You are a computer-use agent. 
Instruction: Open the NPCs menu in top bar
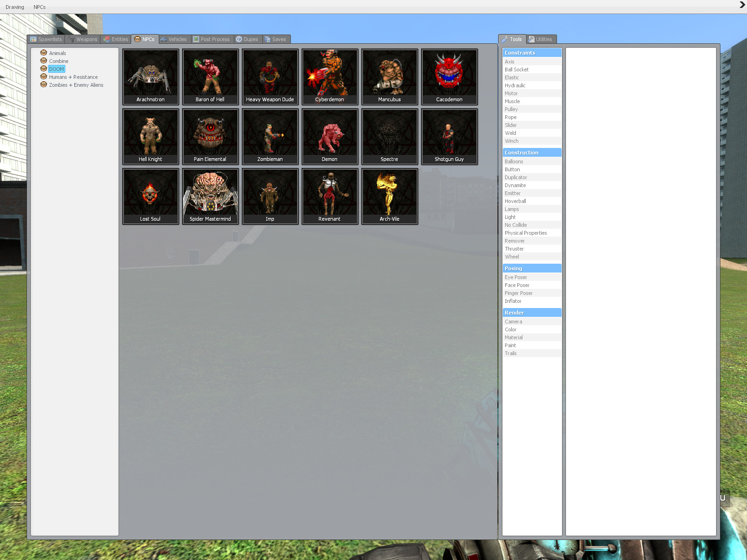(40, 7)
